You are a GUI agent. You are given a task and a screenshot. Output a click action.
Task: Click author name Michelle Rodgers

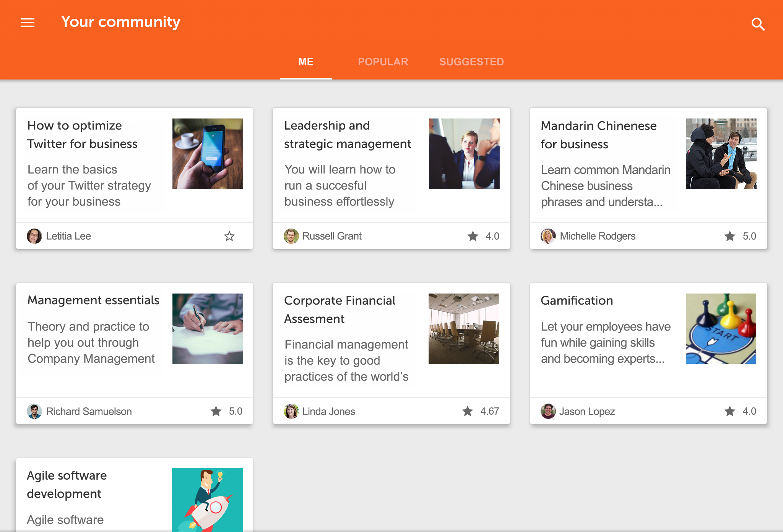coord(598,236)
